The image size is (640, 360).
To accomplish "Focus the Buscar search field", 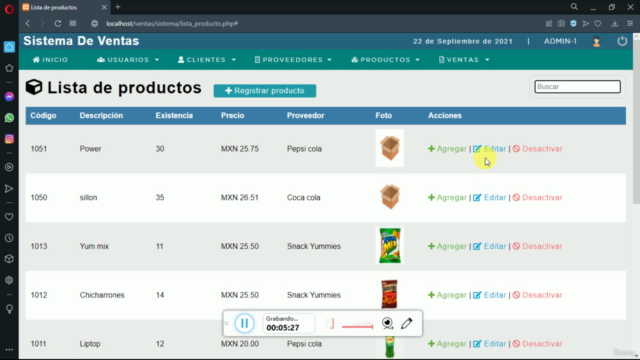I will click(x=578, y=87).
